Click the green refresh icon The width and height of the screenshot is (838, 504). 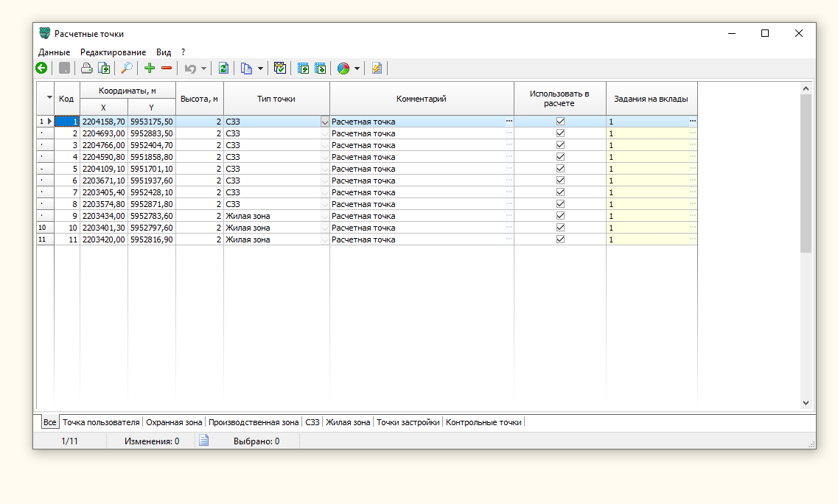(x=223, y=69)
